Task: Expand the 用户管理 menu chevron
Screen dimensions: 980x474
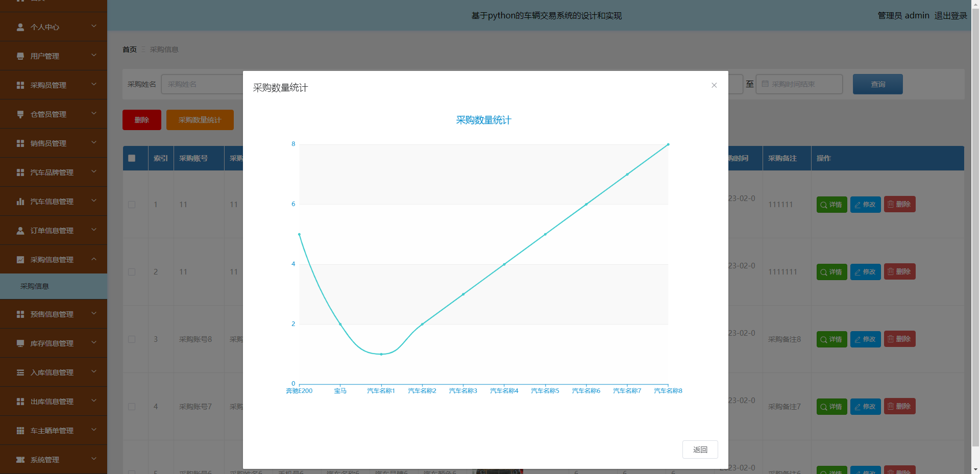Action: (x=94, y=55)
